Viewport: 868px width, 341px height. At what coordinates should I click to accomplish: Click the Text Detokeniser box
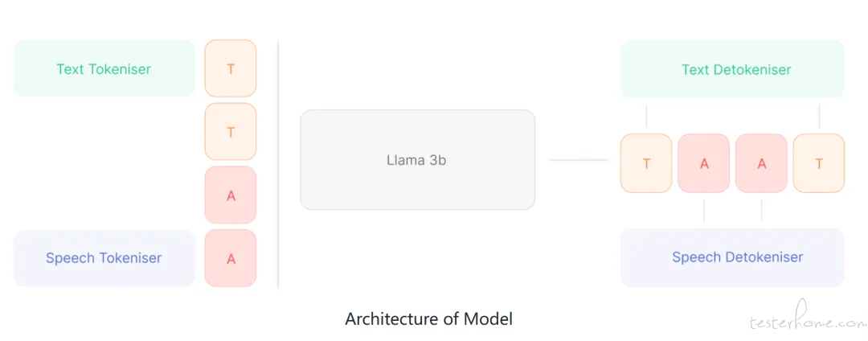tap(732, 68)
